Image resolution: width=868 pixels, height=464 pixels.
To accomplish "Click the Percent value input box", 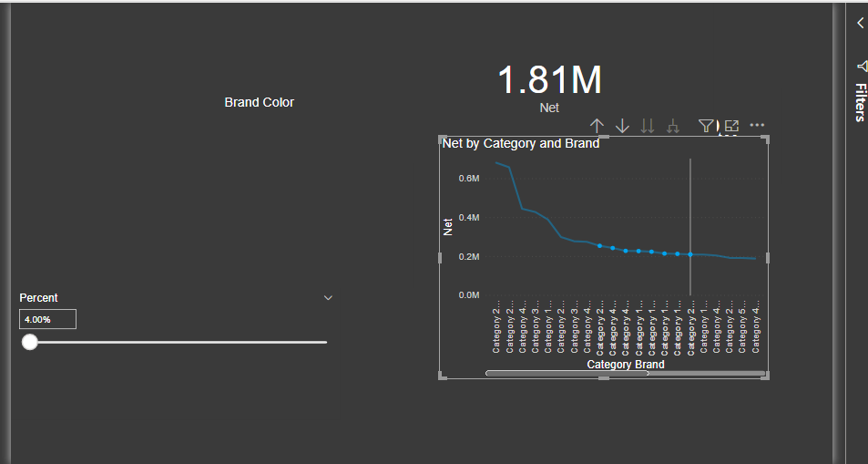I will (x=47, y=319).
